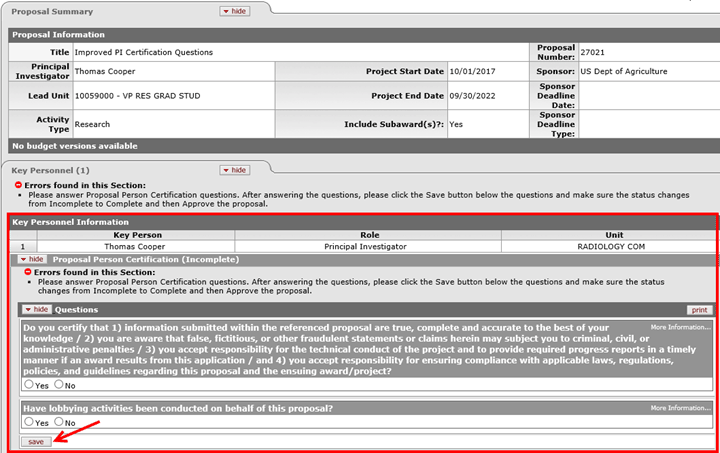Click the error icon in Proposal Person Certification
Image resolution: width=720 pixels, height=453 pixels.
pos(28,272)
